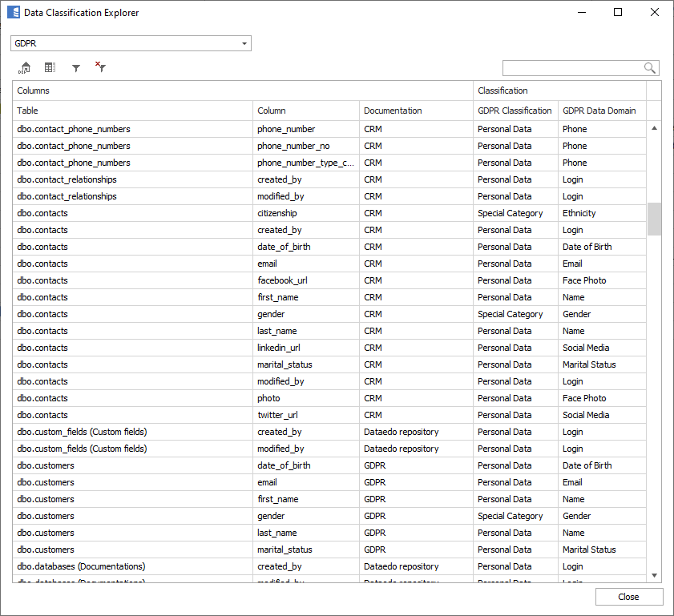
Task: Click the clear filter icon
Action: coord(100,68)
